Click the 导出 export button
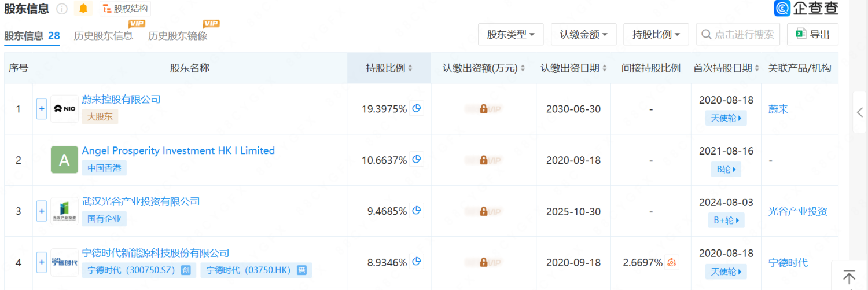Image resolution: width=868 pixels, height=290 pixels. click(x=812, y=35)
